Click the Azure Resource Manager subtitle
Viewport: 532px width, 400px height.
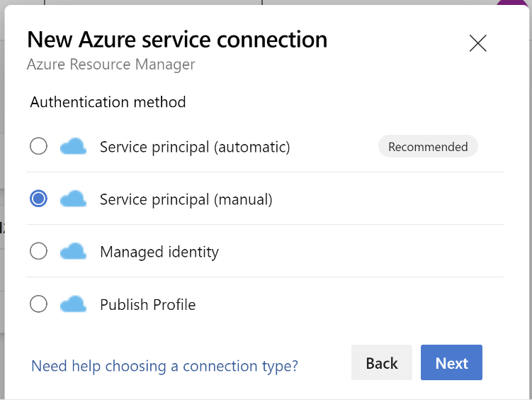(111, 64)
